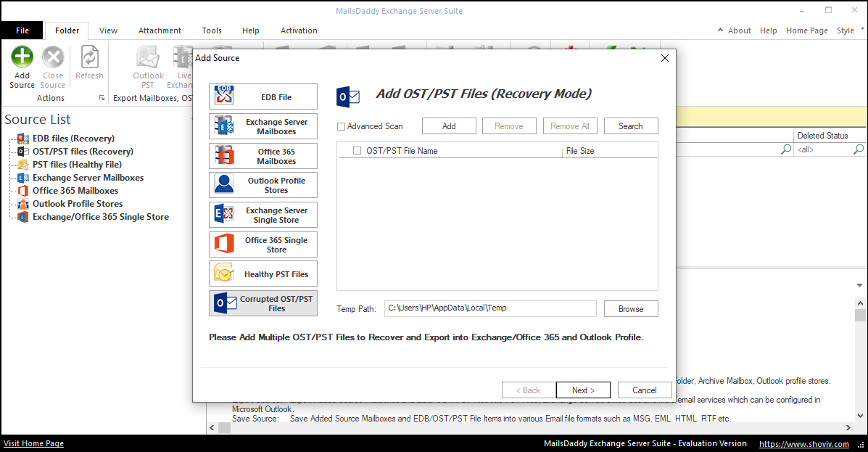Screen dimensions: 868x452
Task: Select Office 365 Single Store option
Action: (x=263, y=245)
